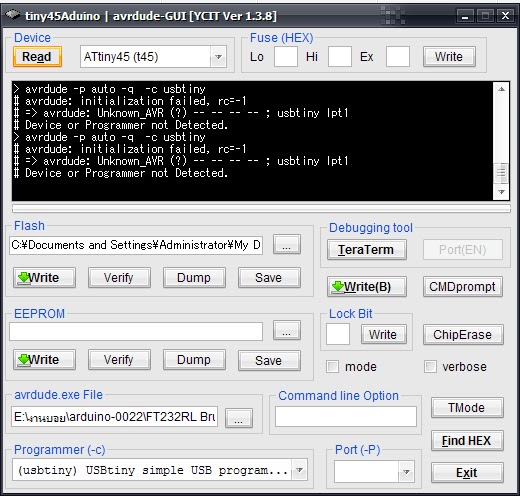The height and width of the screenshot is (496, 520).
Task: Click the progress bar below the console
Action: pos(261,209)
